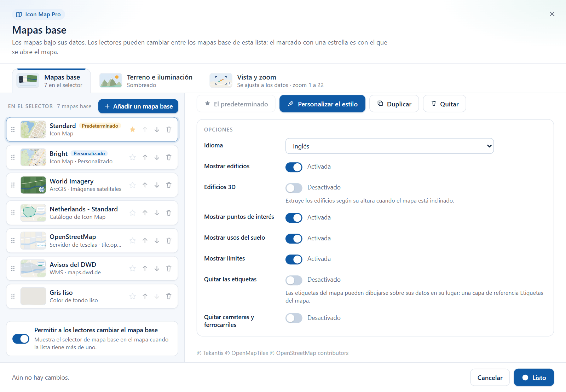Delete the OpenStreetMap basemap

(x=169, y=241)
